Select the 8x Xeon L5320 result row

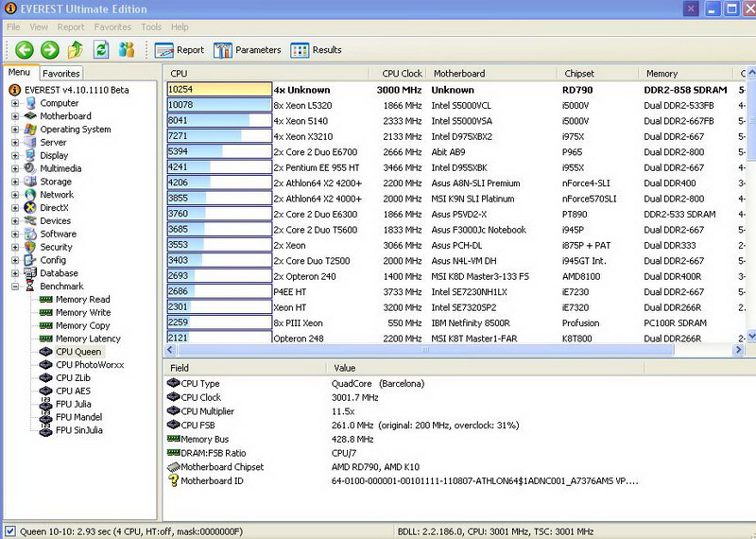(455, 105)
